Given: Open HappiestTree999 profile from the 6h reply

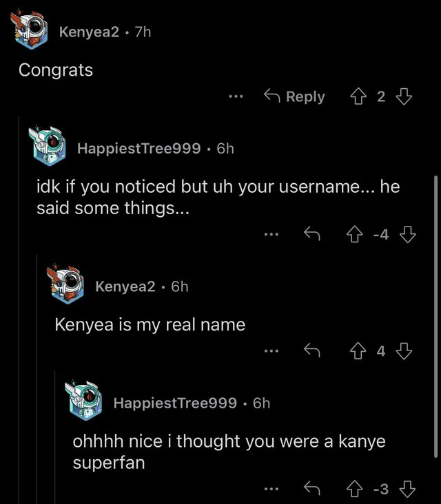Looking at the screenshot, I should coord(139,148).
